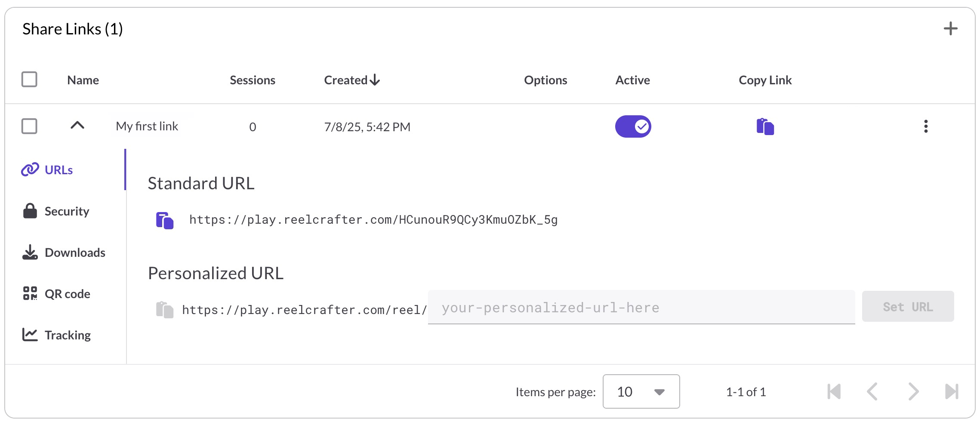Click the 7/8/25, 5:42 PM created date
The width and height of the screenshot is (980, 425).
367,127
